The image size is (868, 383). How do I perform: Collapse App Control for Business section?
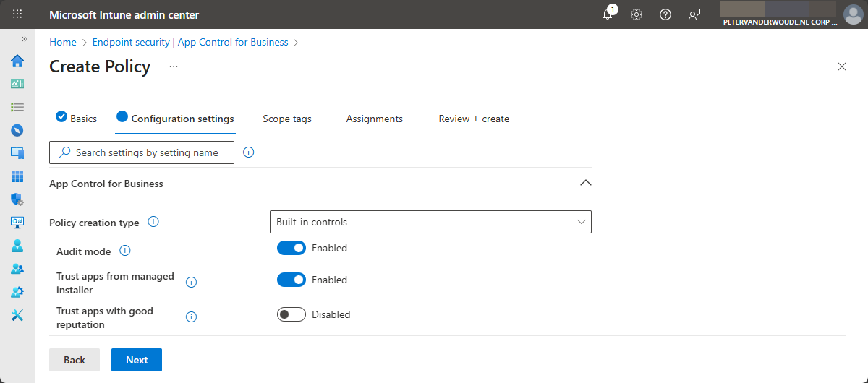click(585, 183)
